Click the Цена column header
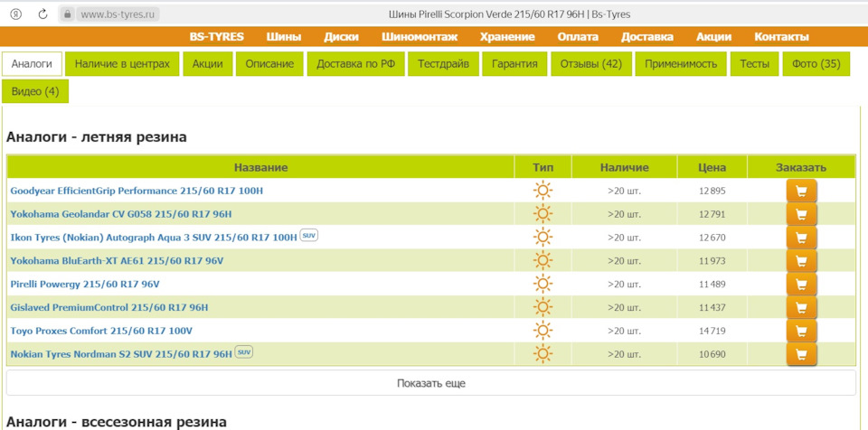 [712, 168]
